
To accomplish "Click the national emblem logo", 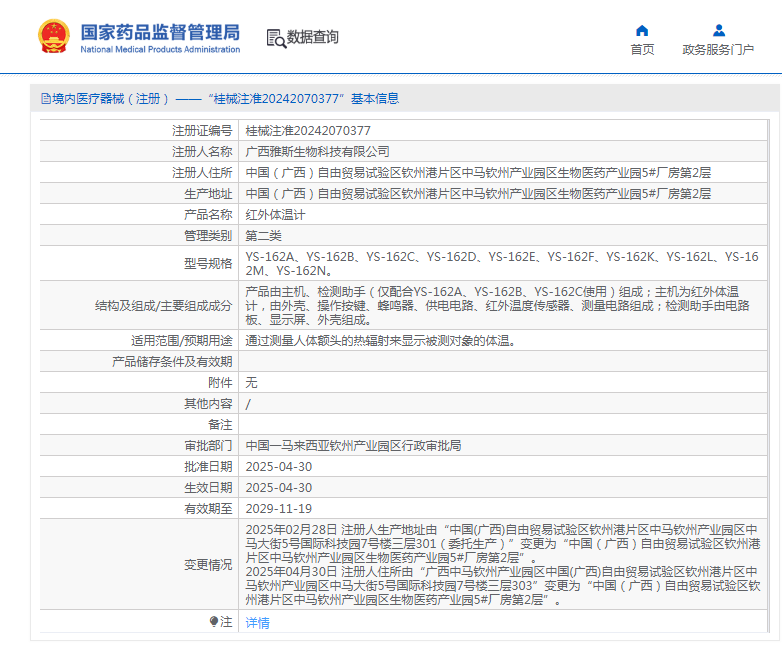I will (x=53, y=36).
